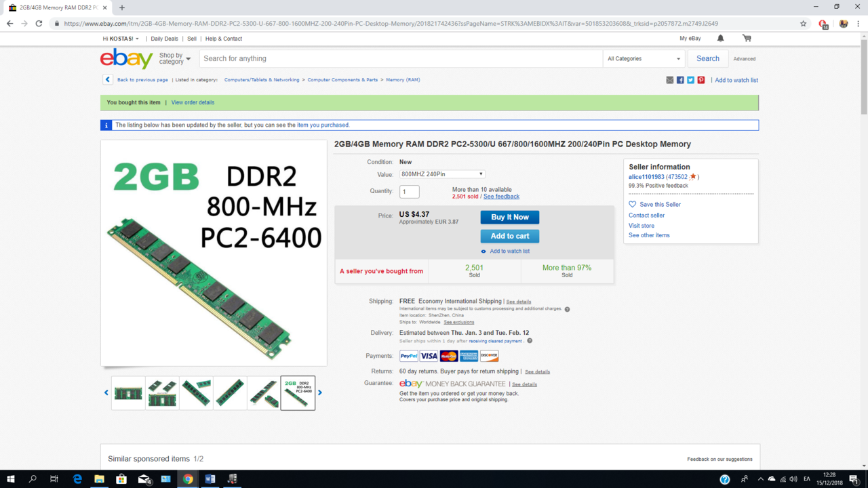Click browser back arrow
Viewport: 868px width, 488px height.
click(x=10, y=23)
